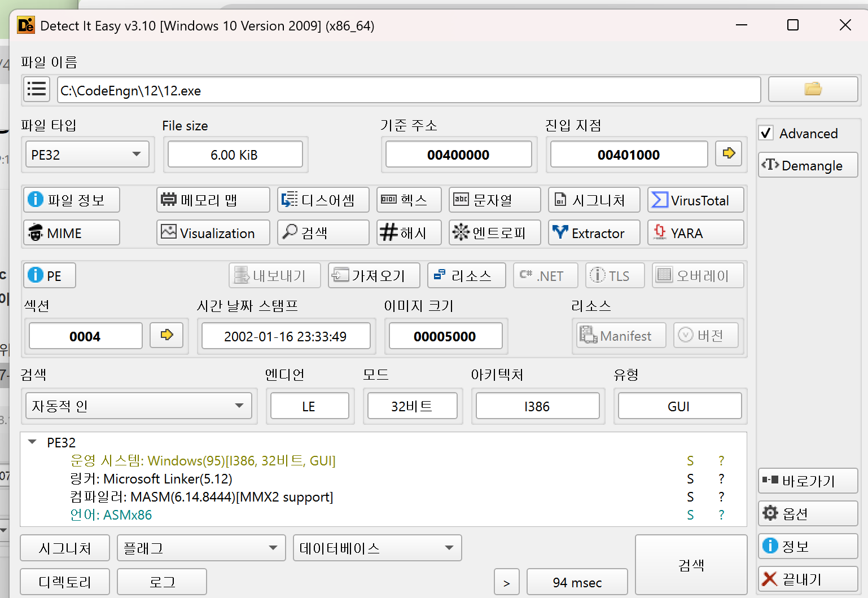Click the > button beside scan time

pyautogui.click(x=506, y=582)
